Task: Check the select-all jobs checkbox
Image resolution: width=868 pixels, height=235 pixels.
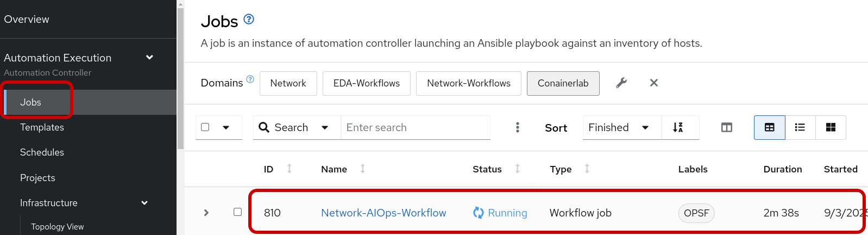Action: coord(205,127)
